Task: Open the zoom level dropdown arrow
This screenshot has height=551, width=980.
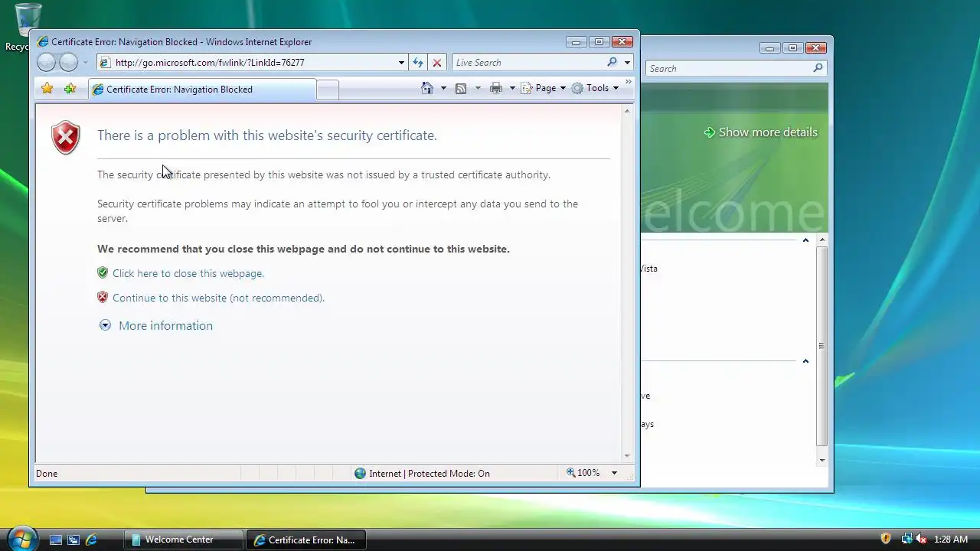Action: point(613,473)
